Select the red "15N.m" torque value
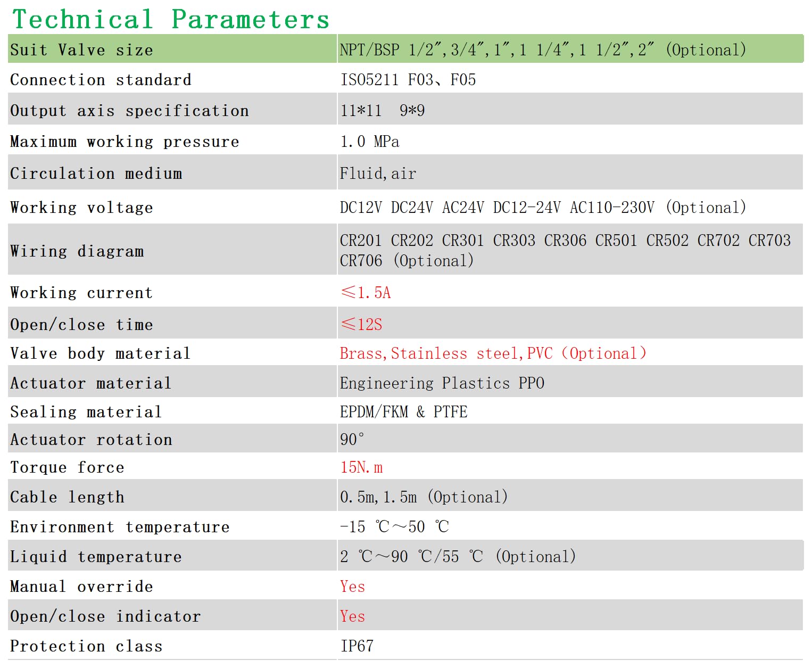The width and height of the screenshot is (812, 668). (x=361, y=467)
